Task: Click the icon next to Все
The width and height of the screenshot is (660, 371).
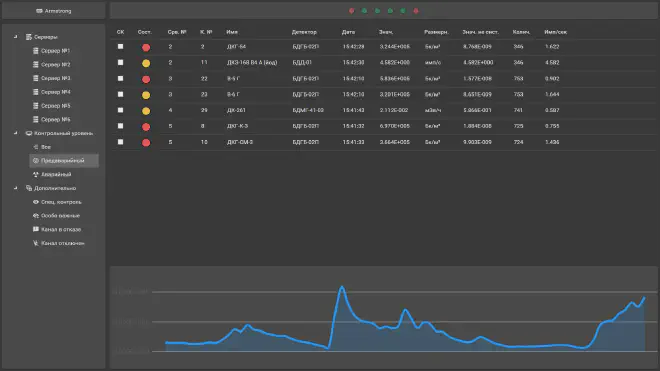Action: 36,147
